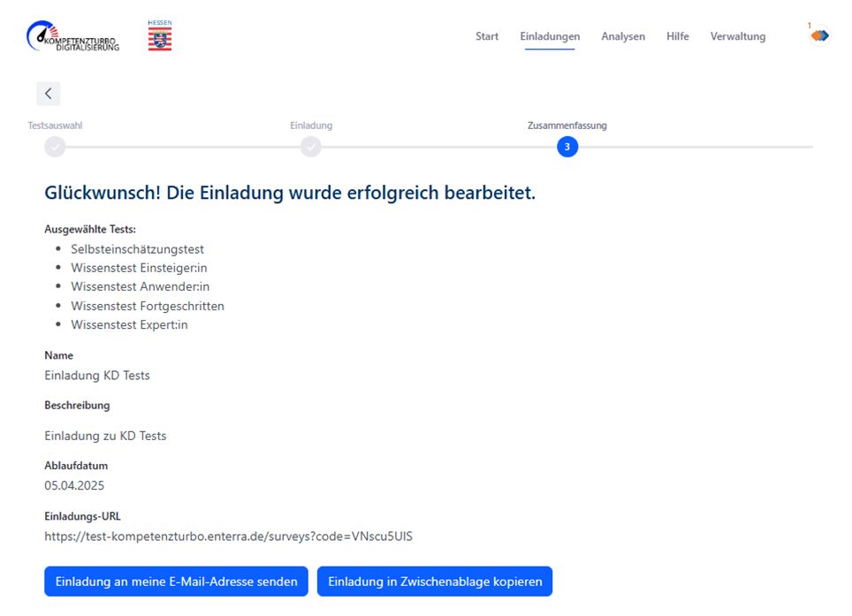Open the user profile avatar
Viewport: 852px width, 616px height.
click(819, 35)
